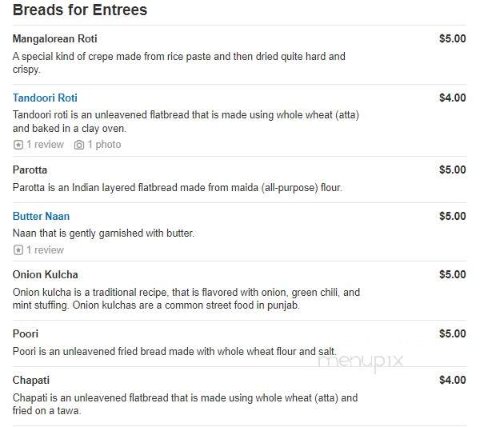Select the Onion Kulcha item title
The height and width of the screenshot is (427, 504).
click(46, 275)
